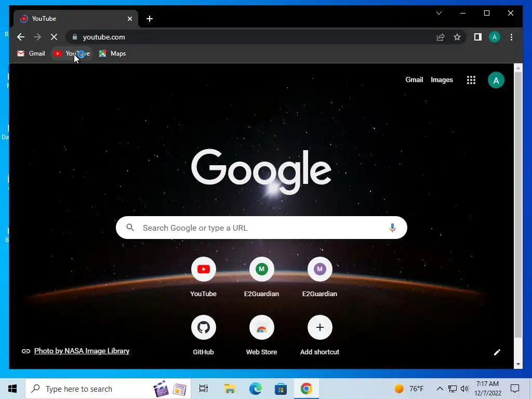Screen dimensions: 532x399
Task: Bookmark this tab with the star icon
Action: point(457,37)
